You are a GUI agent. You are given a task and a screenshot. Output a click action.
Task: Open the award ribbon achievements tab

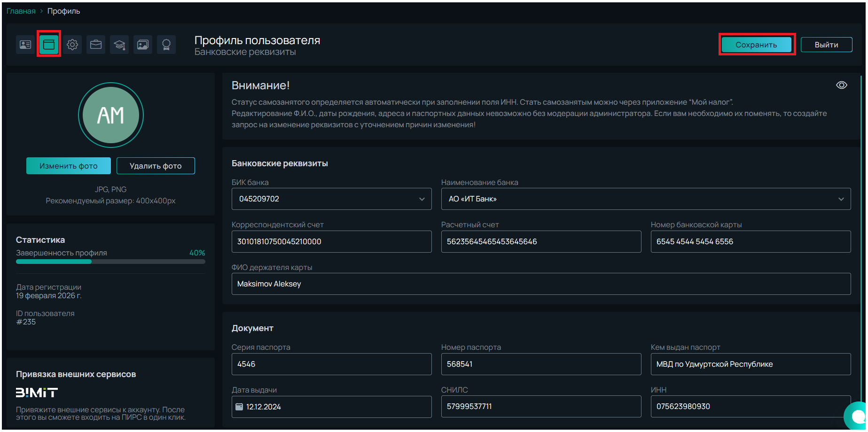pos(166,45)
